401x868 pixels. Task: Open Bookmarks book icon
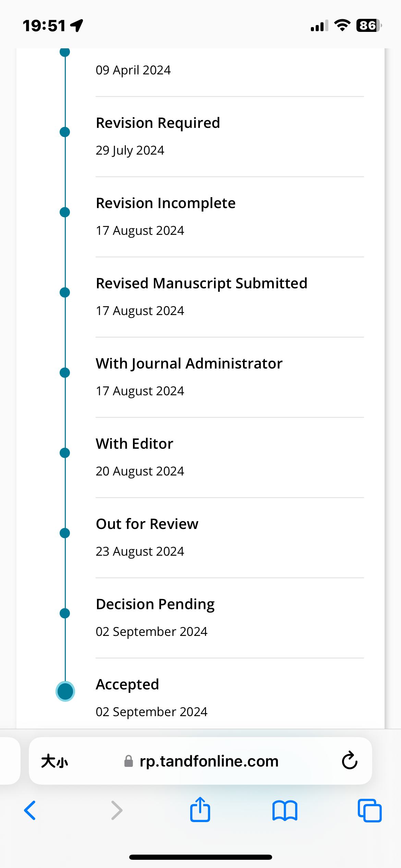(x=285, y=810)
